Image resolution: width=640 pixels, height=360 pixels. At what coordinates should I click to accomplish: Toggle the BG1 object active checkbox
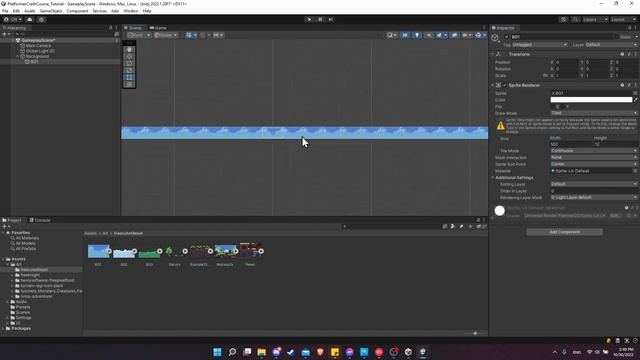click(x=507, y=37)
